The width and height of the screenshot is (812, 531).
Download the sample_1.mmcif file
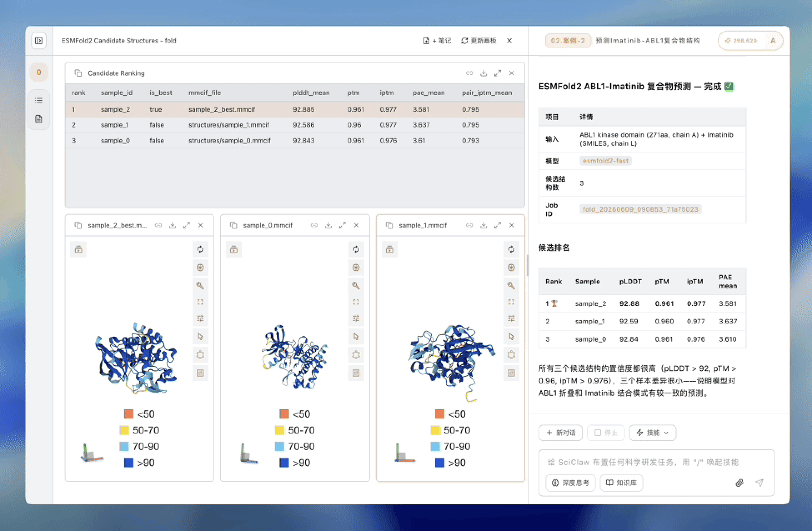(484, 225)
